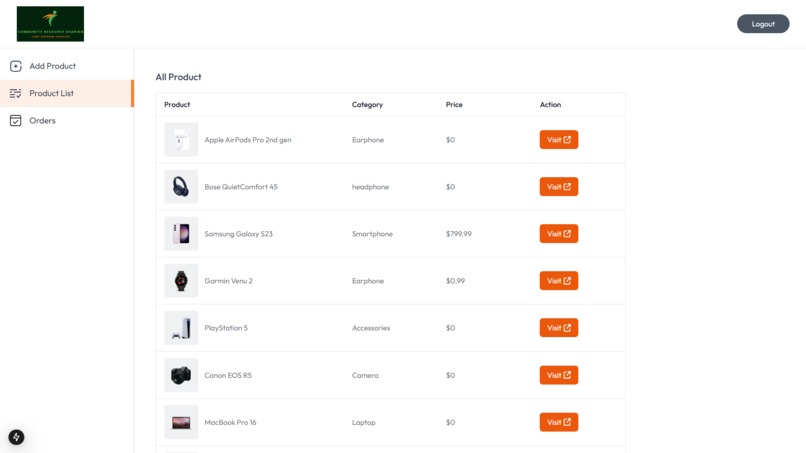Click the Add Product plus icon

point(15,66)
